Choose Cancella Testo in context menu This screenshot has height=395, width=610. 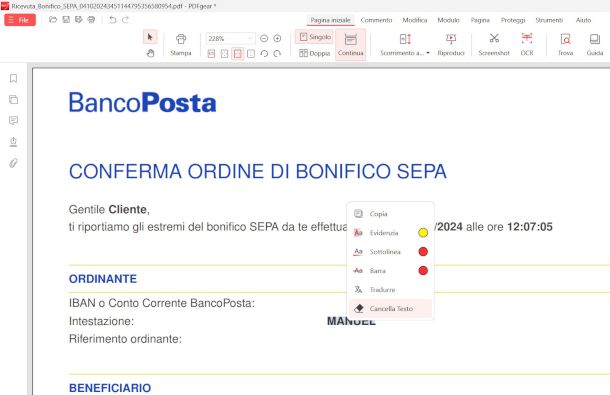point(390,309)
